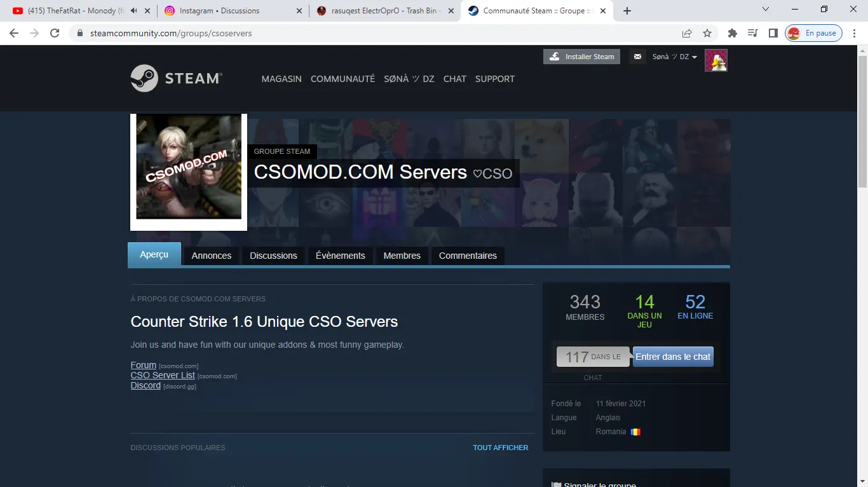868x487 pixels.
Task: Click the 52 EN LIGNE count
Action: pos(695,306)
